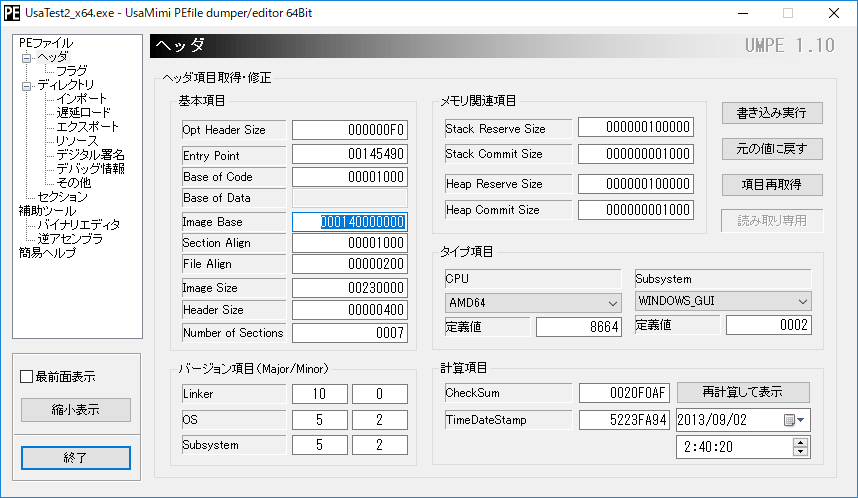Increment the time with the spinner up arrow
Viewport: 858px width, 498px height.
799,442
